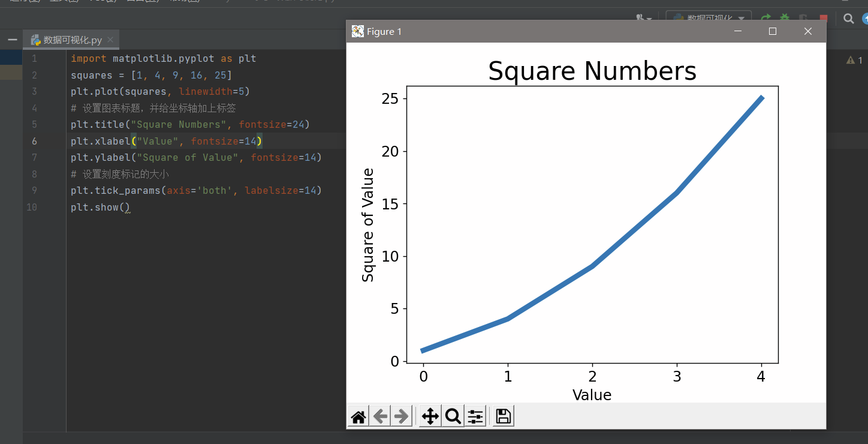
Task: Stop the running process with red square
Action: [x=823, y=19]
